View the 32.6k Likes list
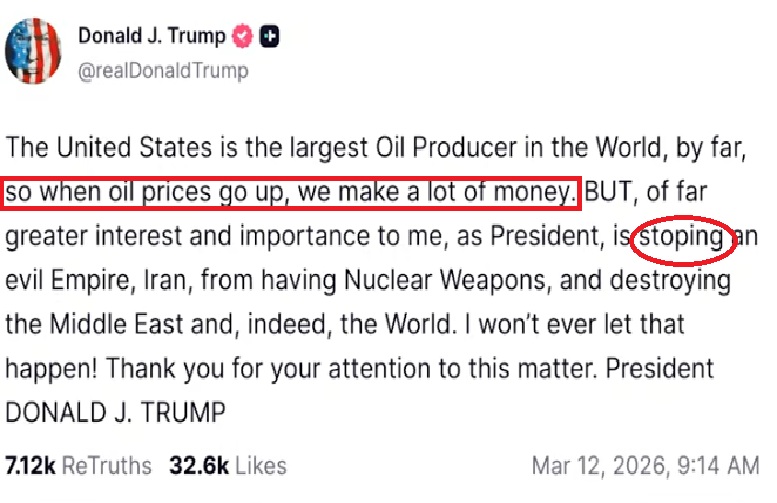Viewport: 777px width, 503px height. point(228,466)
